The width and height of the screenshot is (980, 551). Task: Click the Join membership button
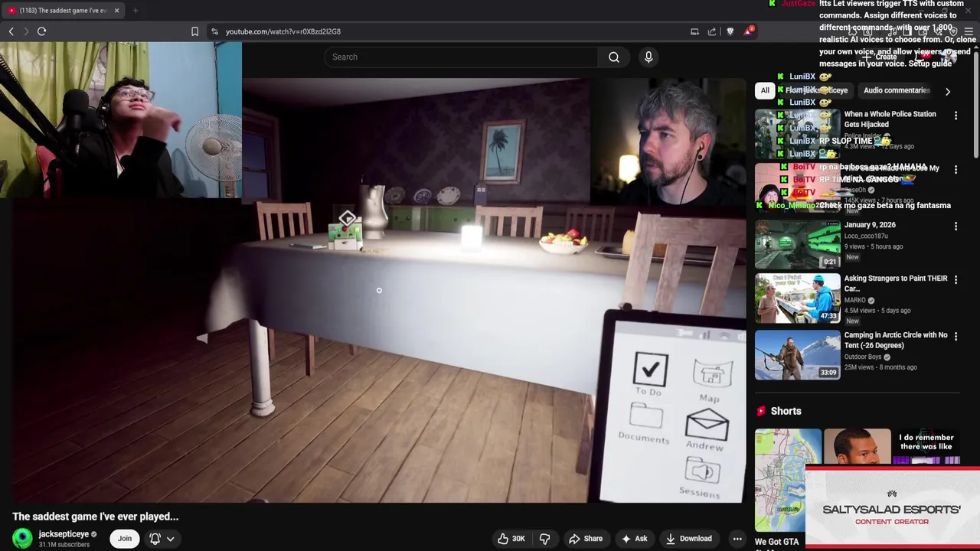pos(125,539)
